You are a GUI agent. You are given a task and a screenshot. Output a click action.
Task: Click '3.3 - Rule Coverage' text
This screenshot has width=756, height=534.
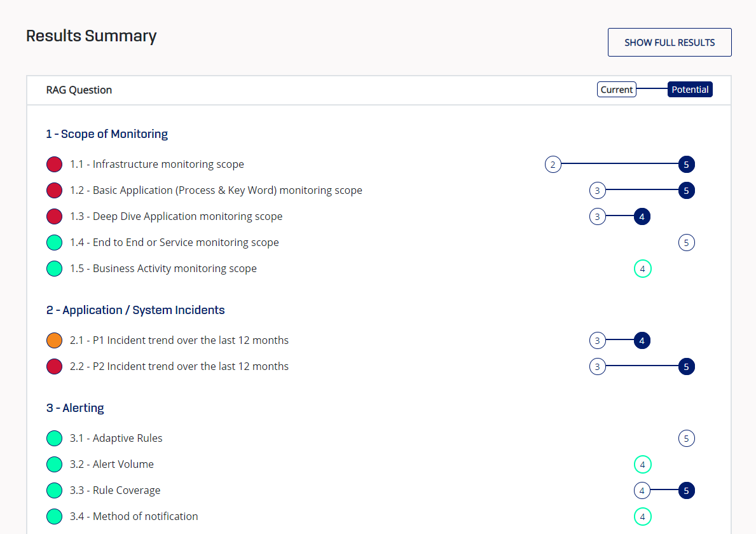(x=114, y=490)
